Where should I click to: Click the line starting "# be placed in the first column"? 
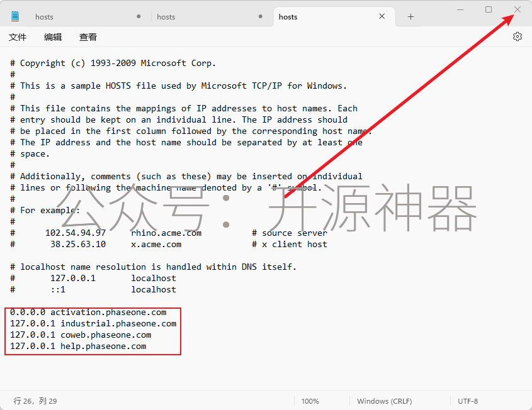[191, 131]
